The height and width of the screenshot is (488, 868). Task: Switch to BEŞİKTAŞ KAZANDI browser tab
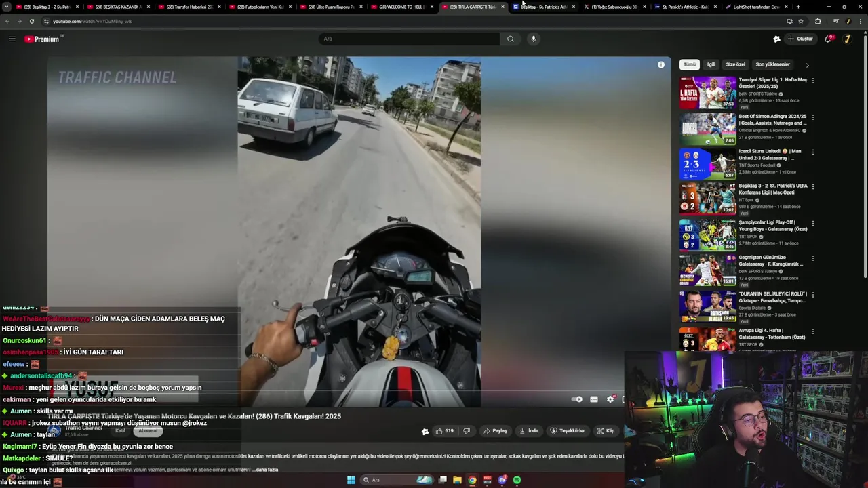[x=118, y=7]
